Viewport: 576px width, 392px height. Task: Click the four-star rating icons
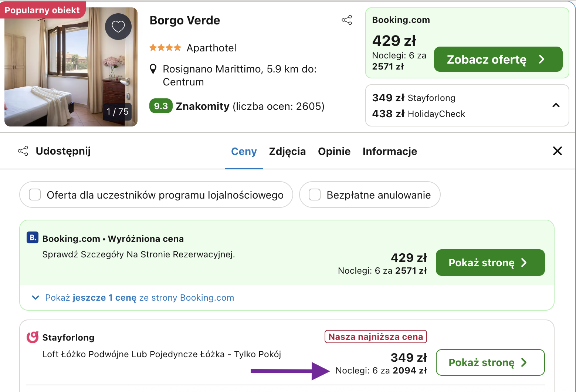click(x=165, y=47)
